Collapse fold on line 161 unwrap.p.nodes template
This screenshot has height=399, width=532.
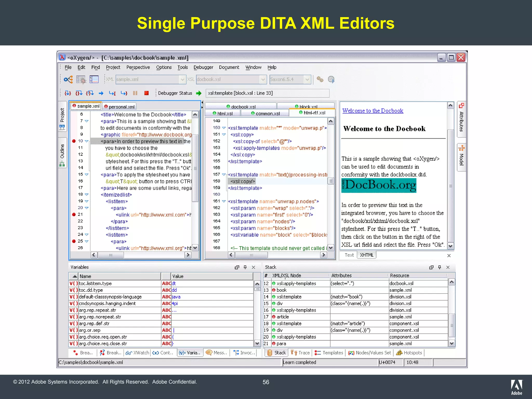pyautogui.click(x=224, y=201)
